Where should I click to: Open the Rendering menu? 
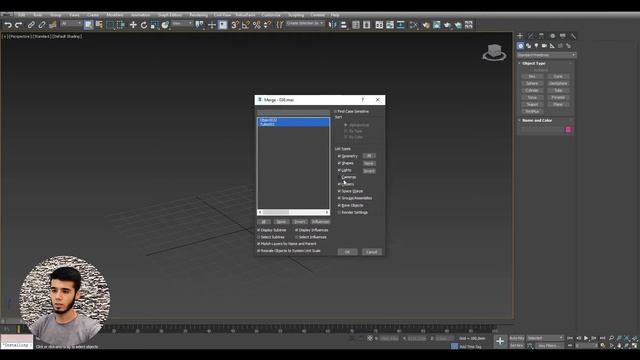coord(198,15)
